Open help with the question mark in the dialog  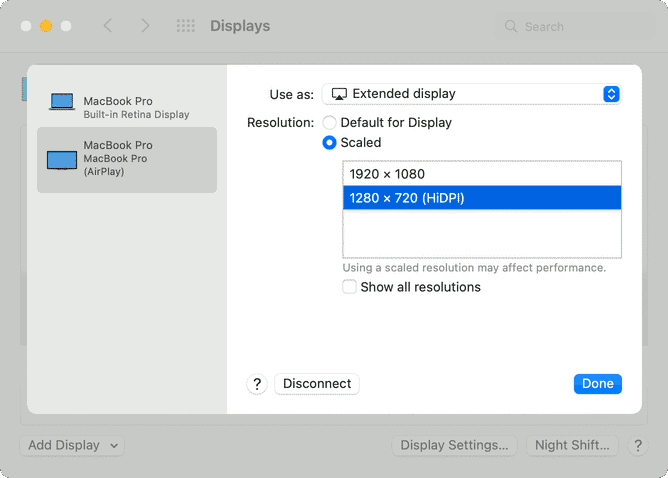pyautogui.click(x=257, y=384)
